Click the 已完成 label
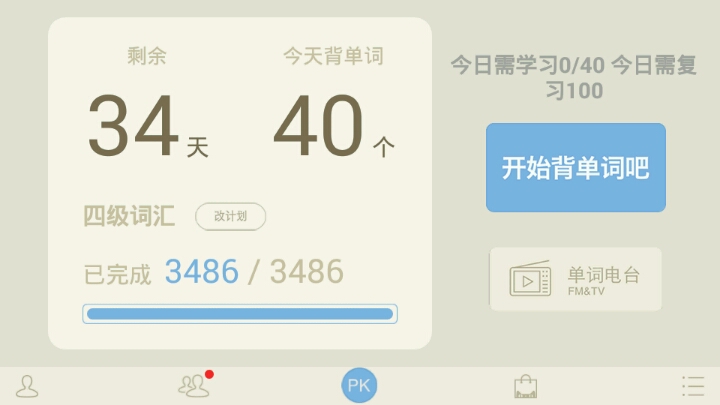The image size is (720, 405). (117, 275)
